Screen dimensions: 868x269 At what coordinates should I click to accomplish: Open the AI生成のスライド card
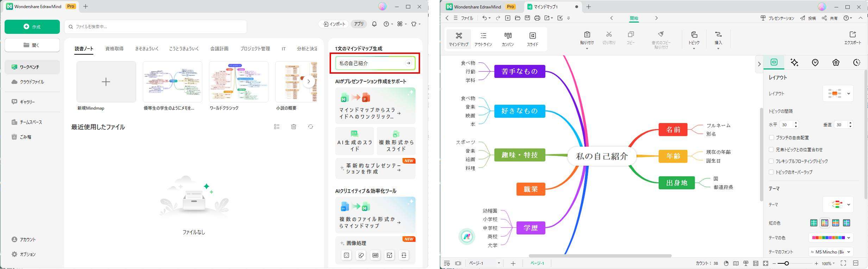point(355,141)
